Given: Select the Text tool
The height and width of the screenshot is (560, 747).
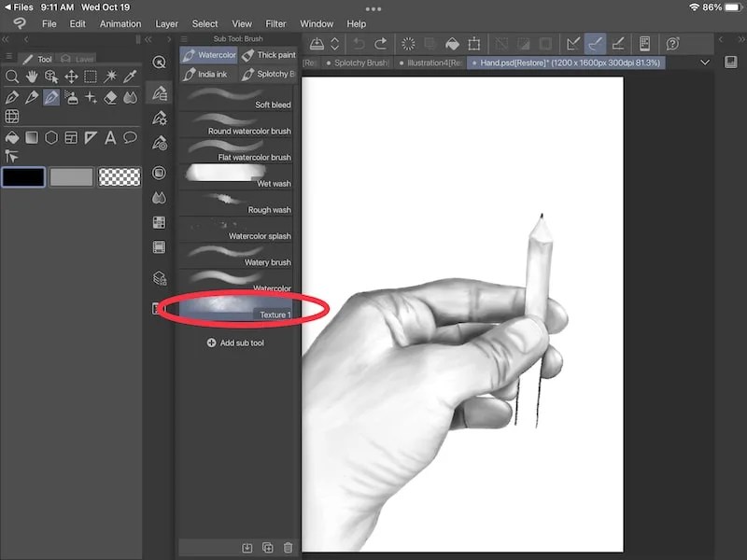Looking at the screenshot, I should point(109,137).
